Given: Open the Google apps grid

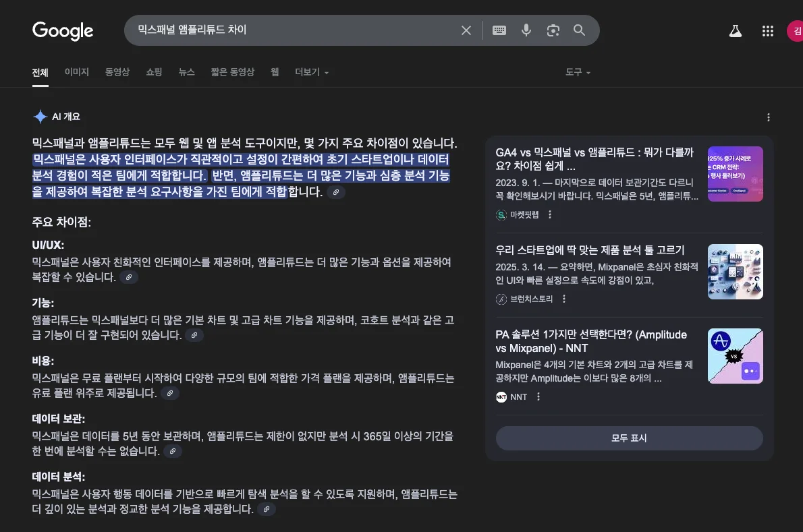Looking at the screenshot, I should (x=768, y=31).
